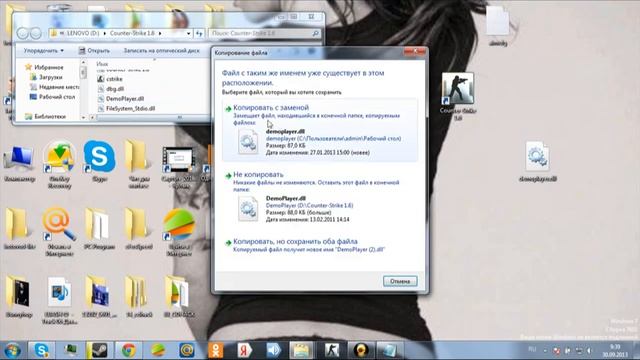Click 'LENOVO (D:)' breadcrumb in address bar
The width and height of the screenshot is (640, 360).
83,33
